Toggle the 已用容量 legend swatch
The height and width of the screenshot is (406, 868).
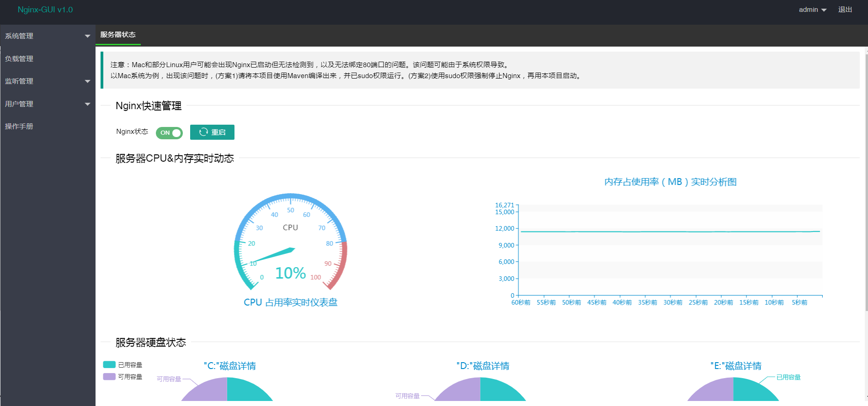tap(109, 364)
